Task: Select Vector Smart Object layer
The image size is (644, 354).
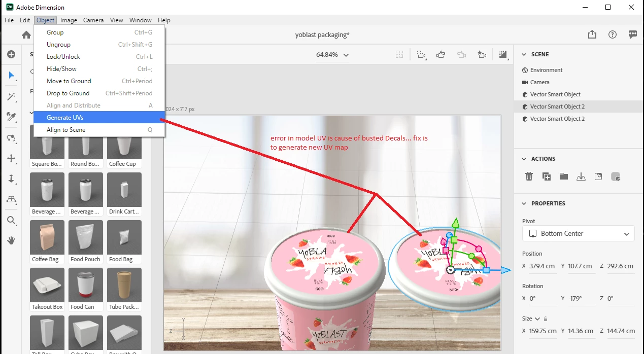Action: click(579, 94)
